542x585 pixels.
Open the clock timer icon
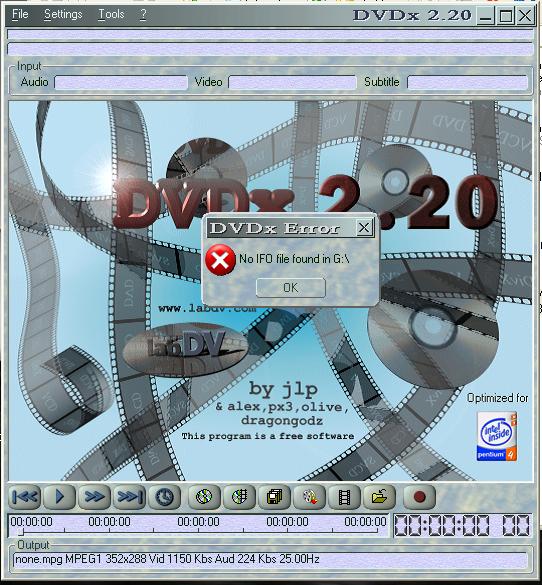[x=165, y=497]
